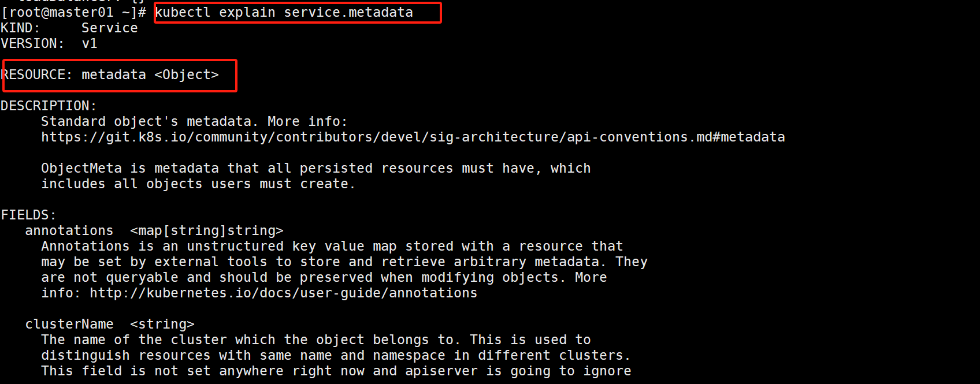Click the <map[string]string> type
Viewport: 980px width, 384px height.
tap(207, 230)
